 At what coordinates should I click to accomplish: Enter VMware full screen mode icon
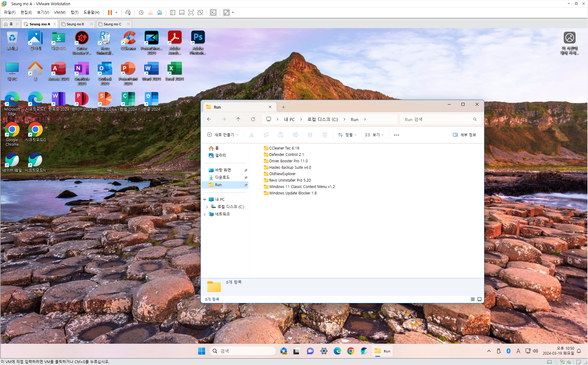191,13
